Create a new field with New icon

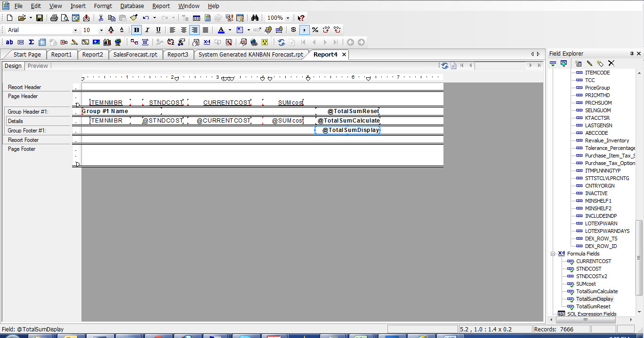click(579, 63)
